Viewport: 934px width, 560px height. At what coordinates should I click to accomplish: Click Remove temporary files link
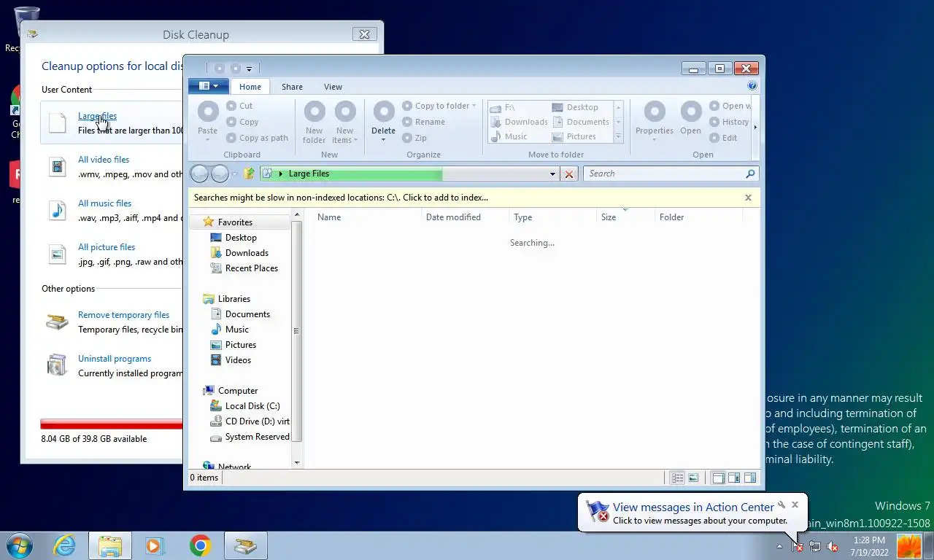click(123, 315)
